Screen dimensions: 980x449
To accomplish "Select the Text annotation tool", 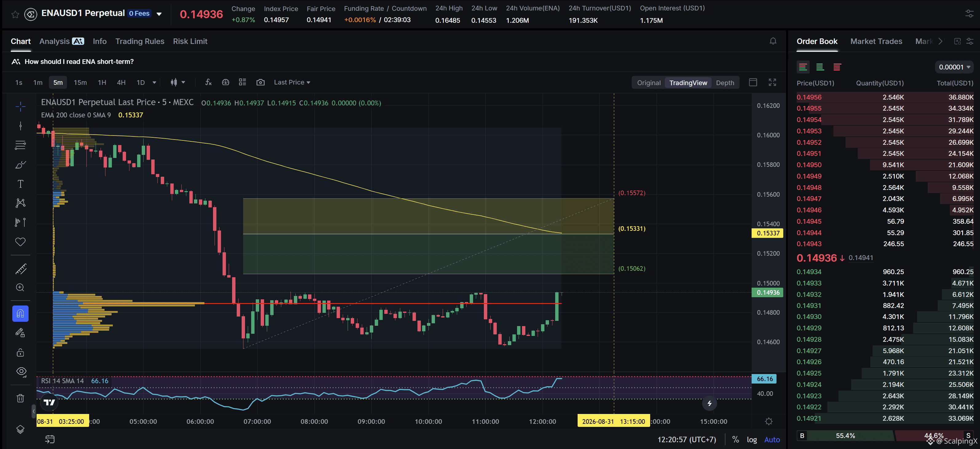I will [x=21, y=184].
